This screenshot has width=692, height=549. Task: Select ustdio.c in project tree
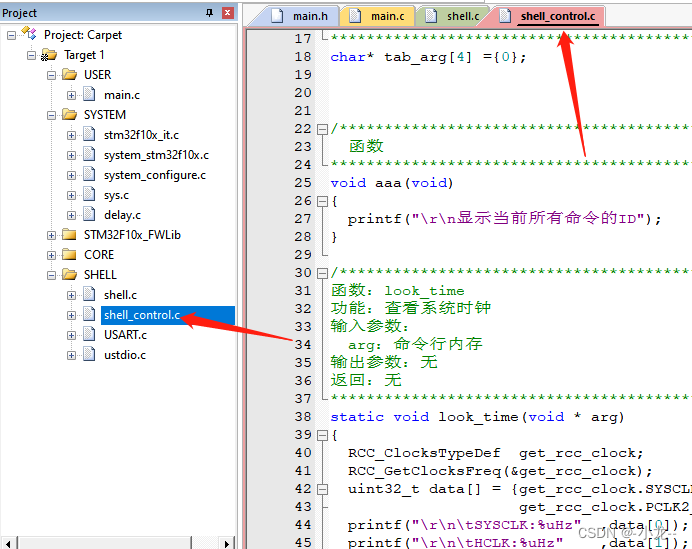(x=125, y=355)
